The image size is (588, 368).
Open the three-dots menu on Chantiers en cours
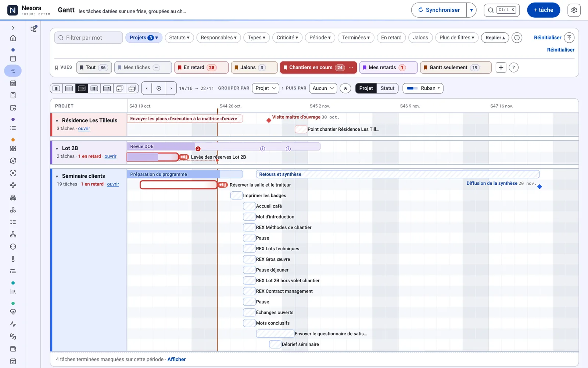351,68
